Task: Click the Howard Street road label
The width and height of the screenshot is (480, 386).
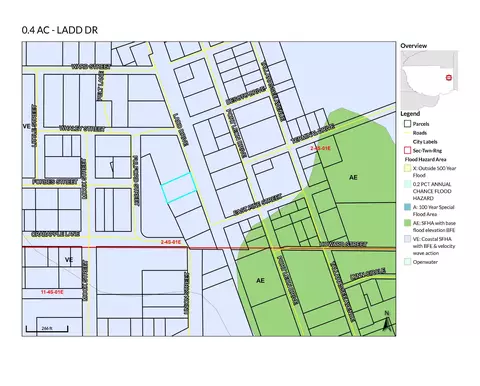Action: (x=343, y=244)
